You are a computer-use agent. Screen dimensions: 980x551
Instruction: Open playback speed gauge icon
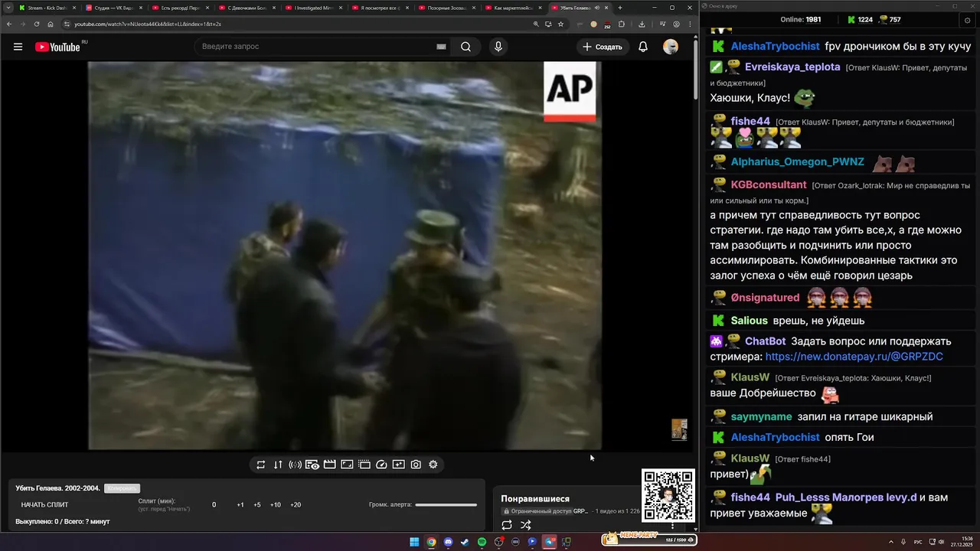tap(381, 465)
